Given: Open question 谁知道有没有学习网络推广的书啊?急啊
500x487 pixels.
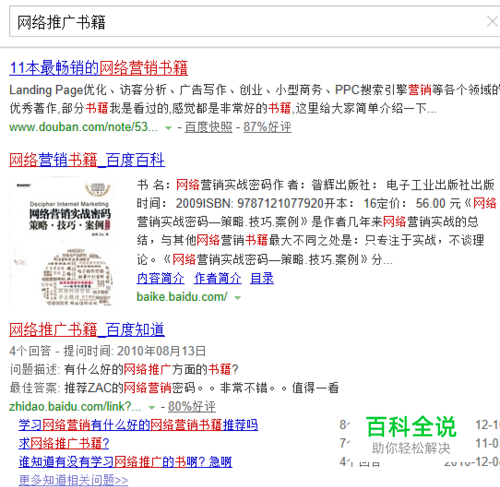Looking at the screenshot, I should pos(125,462).
